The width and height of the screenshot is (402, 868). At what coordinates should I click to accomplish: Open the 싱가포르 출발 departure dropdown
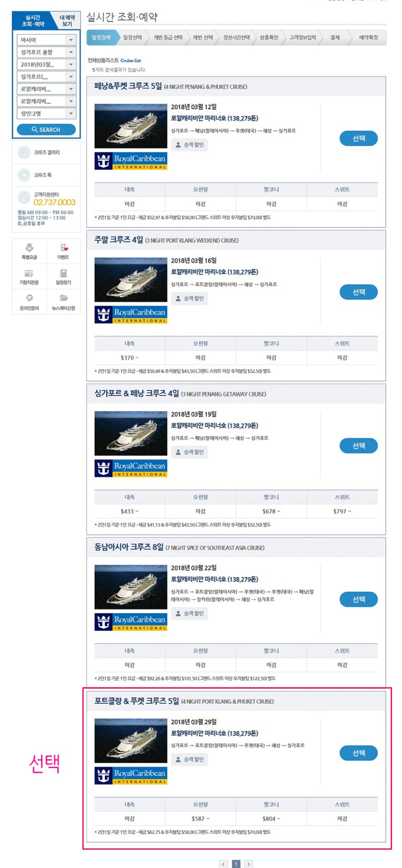46,52
